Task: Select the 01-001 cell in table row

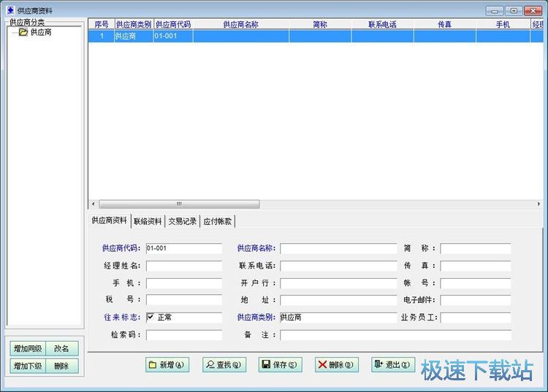Action: point(173,36)
